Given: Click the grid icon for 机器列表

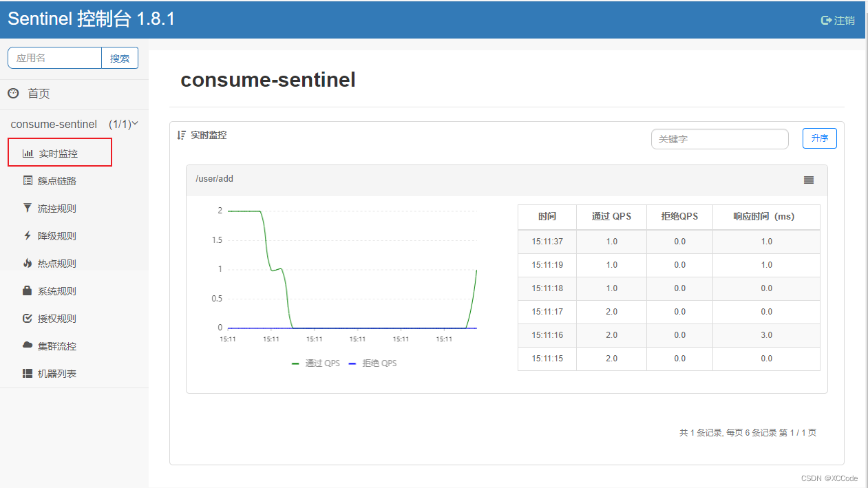Looking at the screenshot, I should [x=28, y=373].
